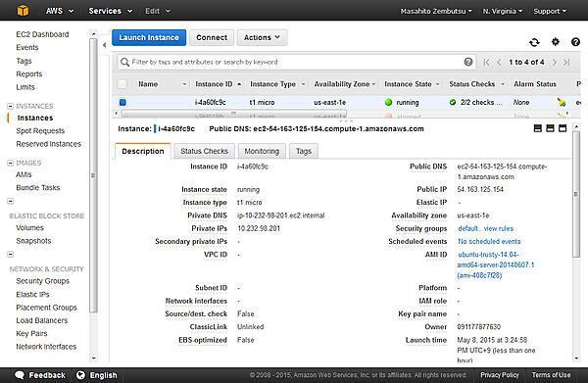Go to first page of instances
Viewport: 588px width, 383px height.
486,63
